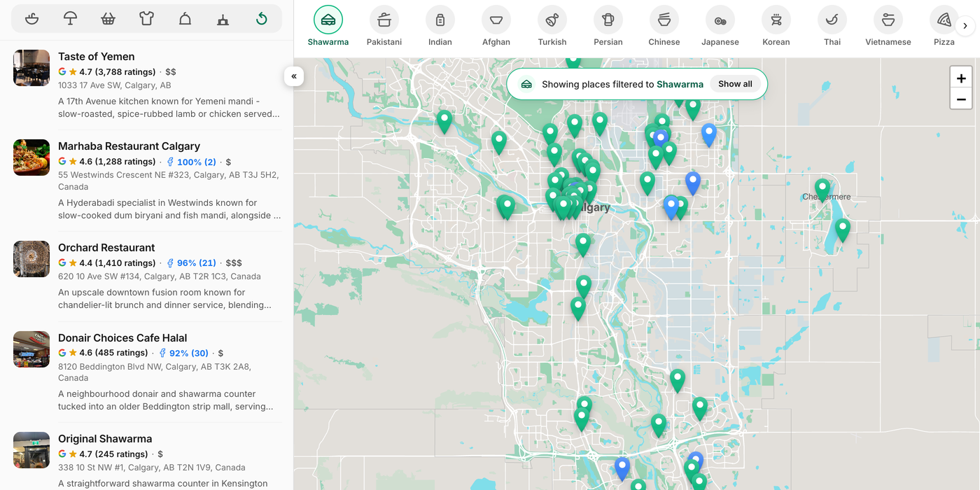The height and width of the screenshot is (490, 980).
Task: Select the grocery basket category icon
Action: click(x=108, y=19)
